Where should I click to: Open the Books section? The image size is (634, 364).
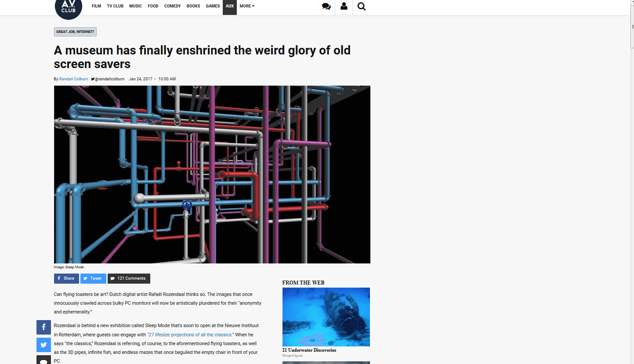coord(193,6)
